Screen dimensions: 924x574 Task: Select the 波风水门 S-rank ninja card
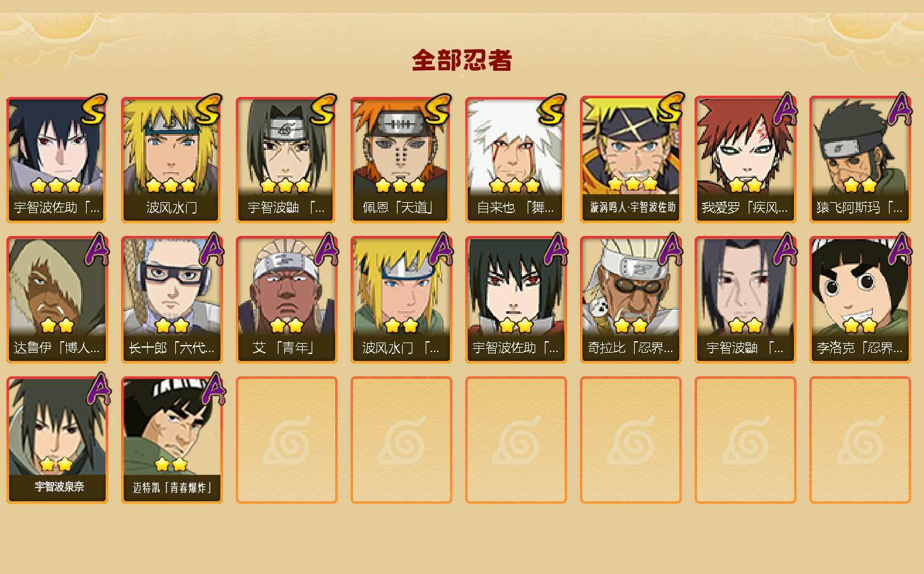pyautogui.click(x=171, y=159)
